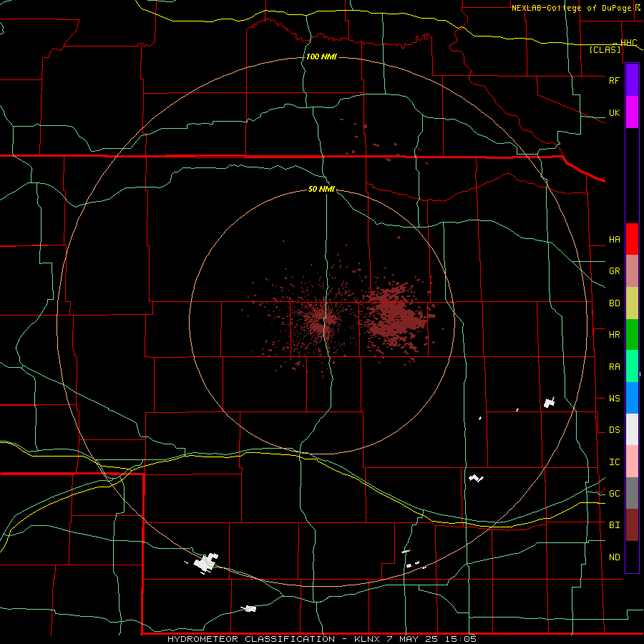Click the blue WS wet snow swatch

click(x=632, y=398)
